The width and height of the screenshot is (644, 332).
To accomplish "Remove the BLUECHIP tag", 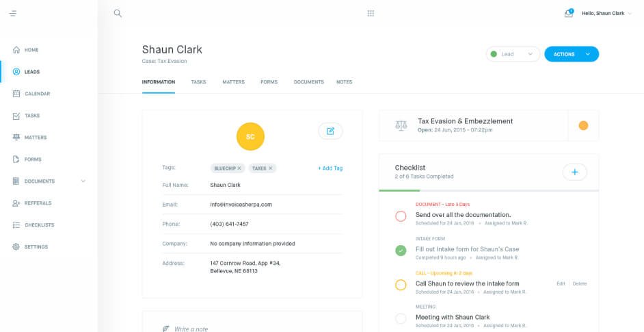I will 239,168.
